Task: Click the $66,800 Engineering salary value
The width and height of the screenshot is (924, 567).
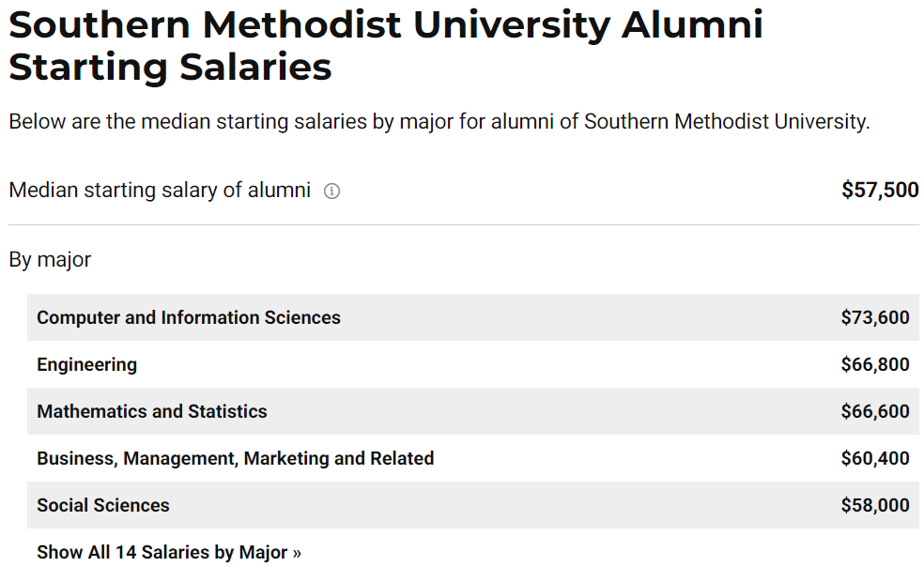Action: pyautogui.click(x=875, y=364)
